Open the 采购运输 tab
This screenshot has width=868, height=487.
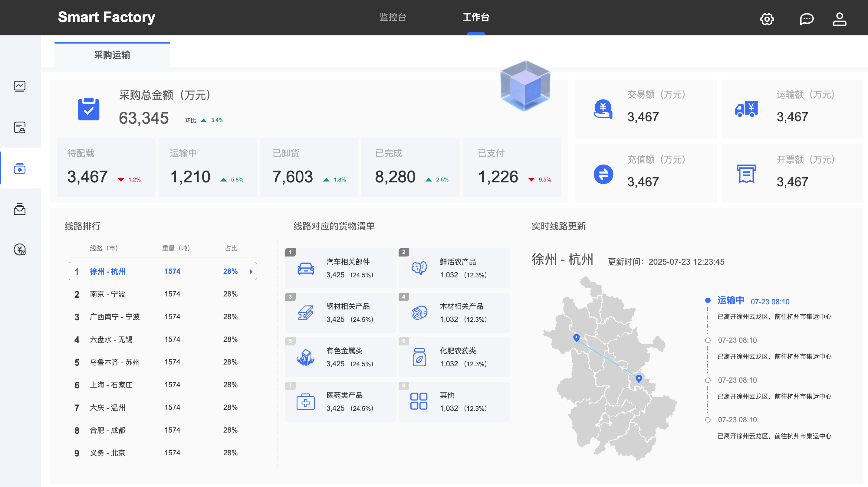112,55
